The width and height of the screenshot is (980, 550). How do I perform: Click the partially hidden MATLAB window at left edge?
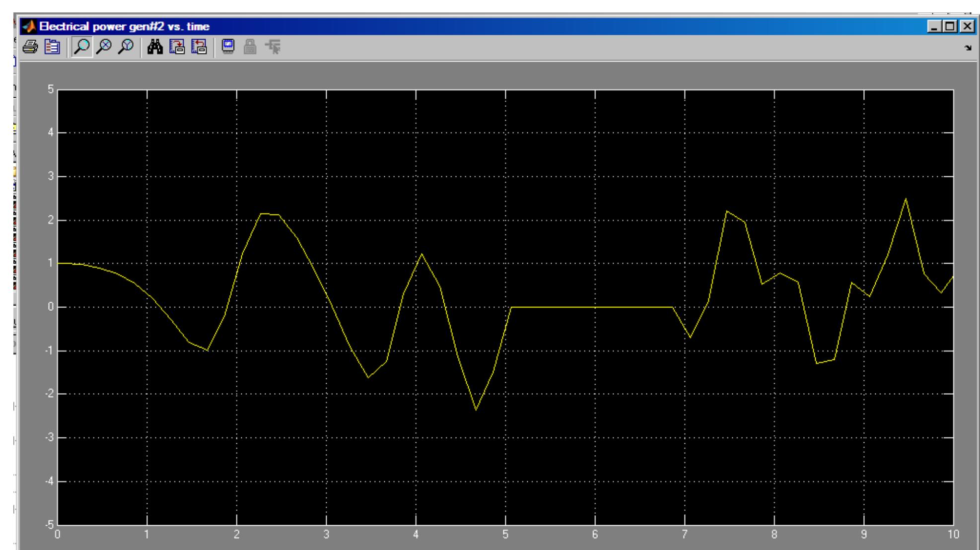(x=9, y=248)
